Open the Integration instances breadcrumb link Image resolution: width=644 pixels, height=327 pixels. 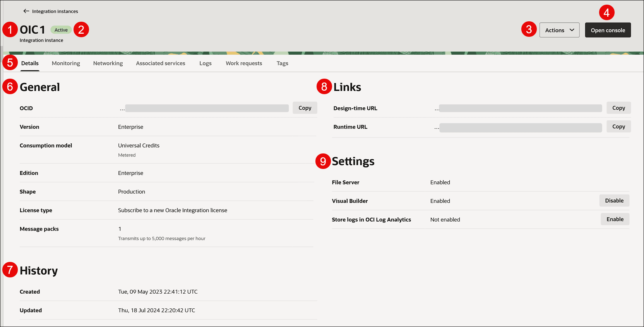[55, 11]
